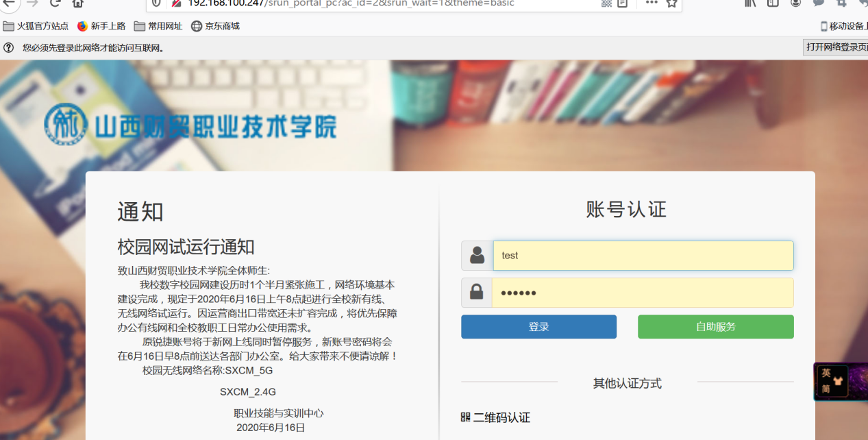Click the password field
This screenshot has width=868, height=440.
(643, 293)
